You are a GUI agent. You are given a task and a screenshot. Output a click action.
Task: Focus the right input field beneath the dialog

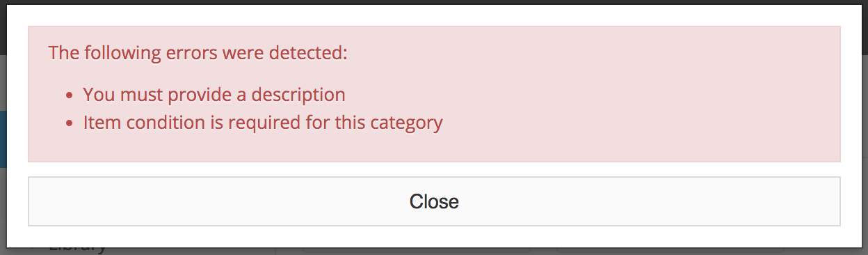(x=671, y=250)
